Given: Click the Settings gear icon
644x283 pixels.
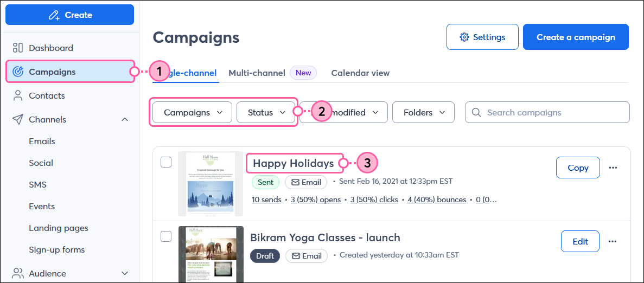Looking at the screenshot, I should [x=464, y=37].
